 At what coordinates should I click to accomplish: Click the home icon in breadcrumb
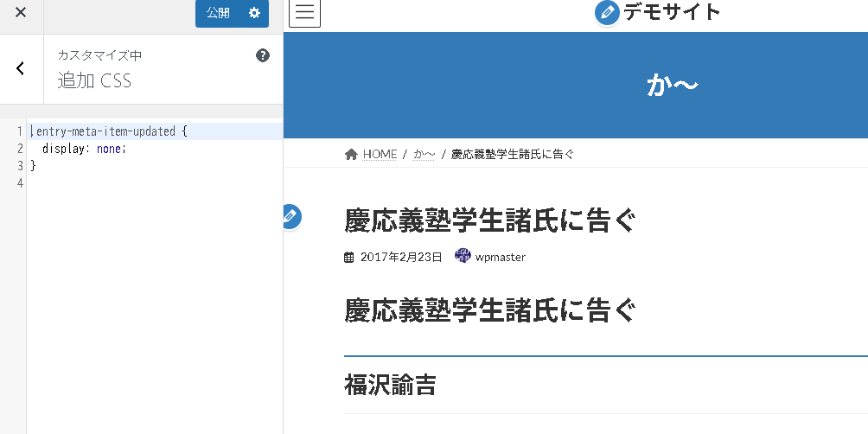coord(351,154)
